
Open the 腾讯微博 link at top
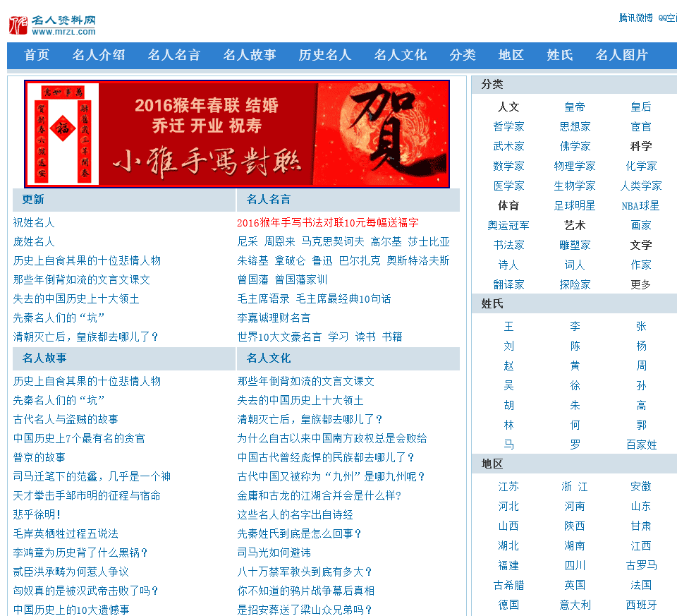635,18
